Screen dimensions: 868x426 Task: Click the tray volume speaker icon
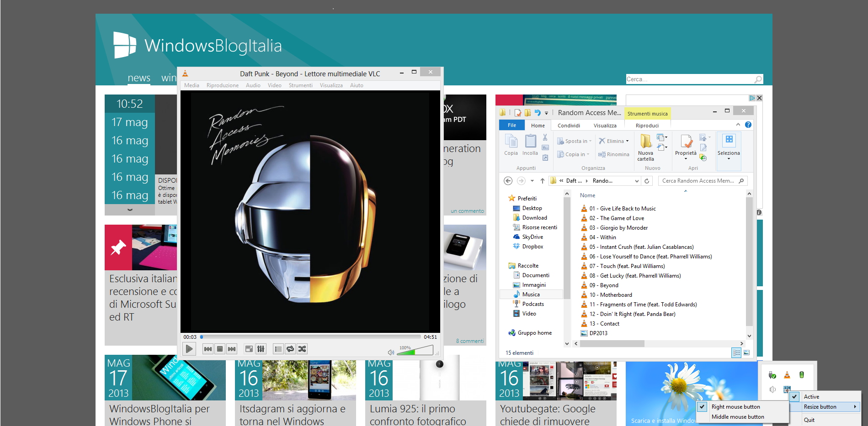772,389
